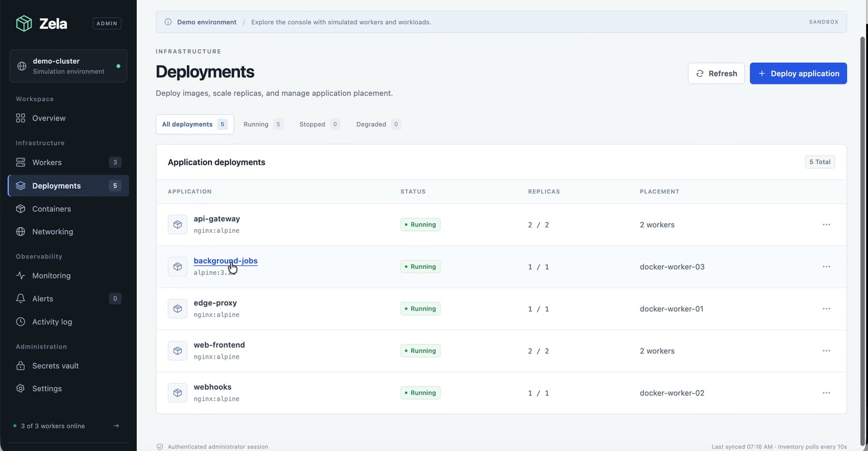Open the demo-cluster selector
868x451 pixels.
(x=68, y=66)
